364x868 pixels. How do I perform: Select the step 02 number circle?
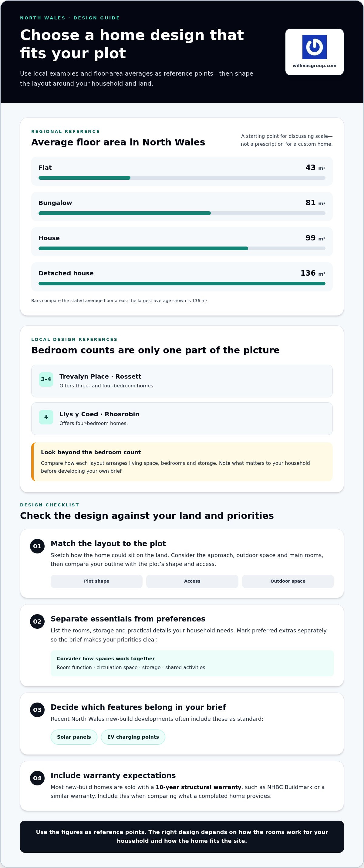tap(37, 622)
